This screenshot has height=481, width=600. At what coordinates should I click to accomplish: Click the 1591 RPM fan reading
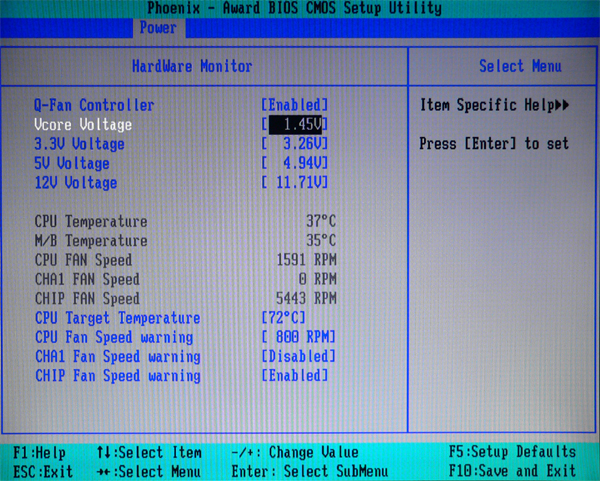[307, 260]
